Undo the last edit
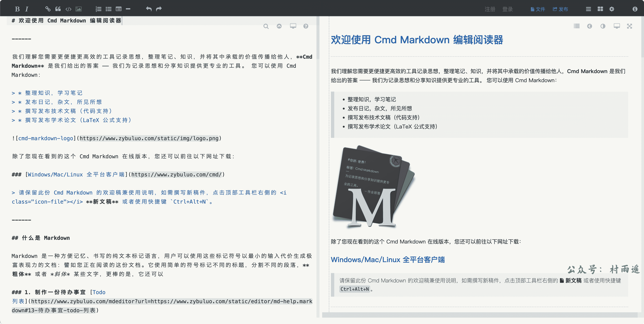 point(149,9)
